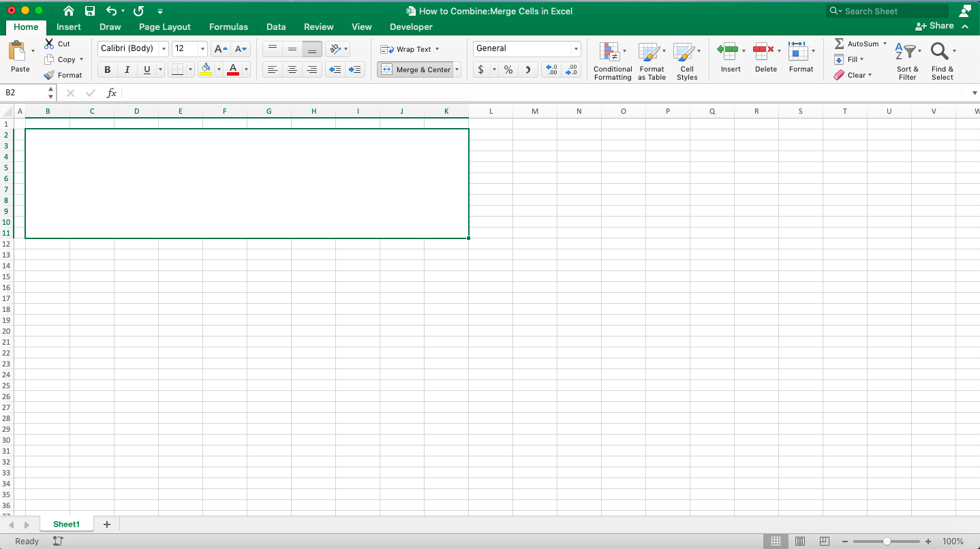Center text horizontally
The width and height of the screenshot is (980, 549).
[292, 69]
